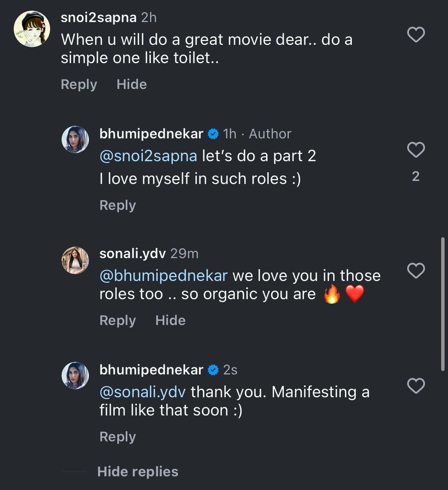Collapse thread with Hide replies

pos(137,472)
